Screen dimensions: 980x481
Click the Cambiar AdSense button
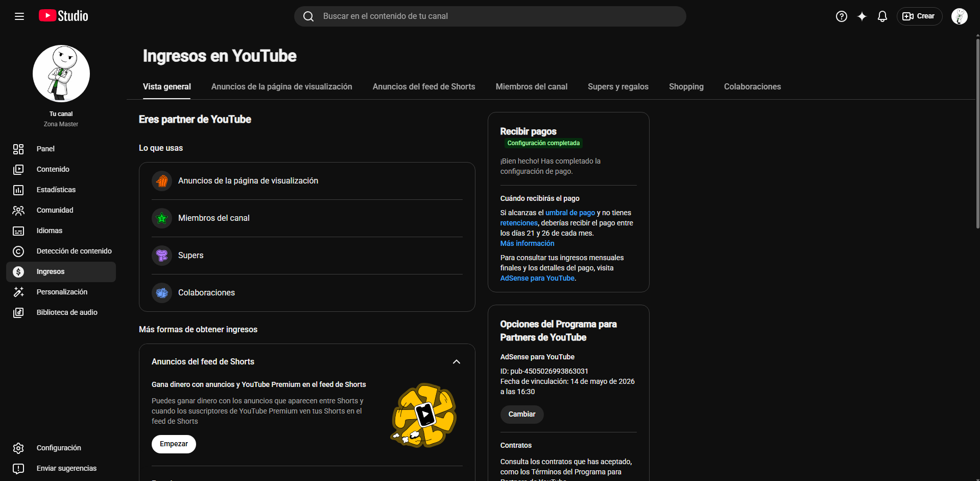point(522,415)
